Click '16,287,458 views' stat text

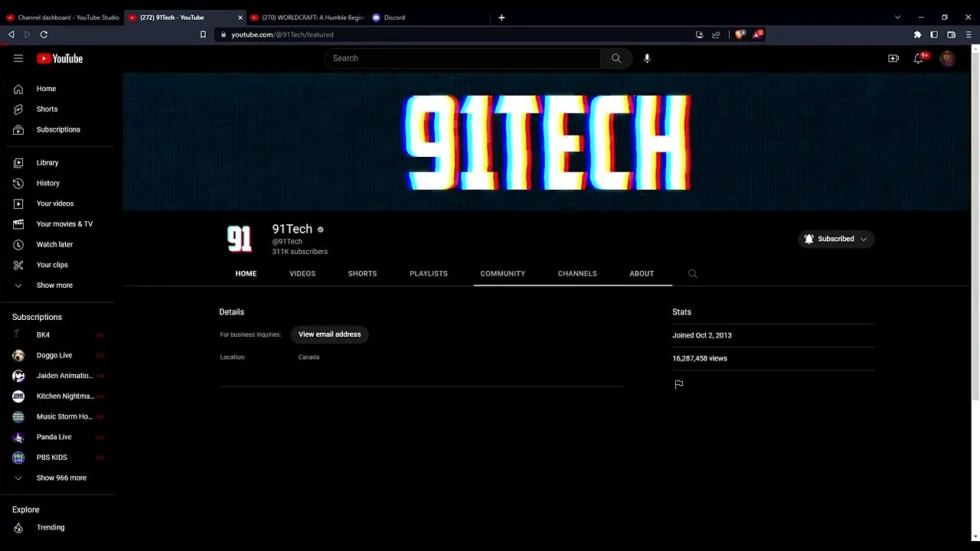pyautogui.click(x=700, y=358)
